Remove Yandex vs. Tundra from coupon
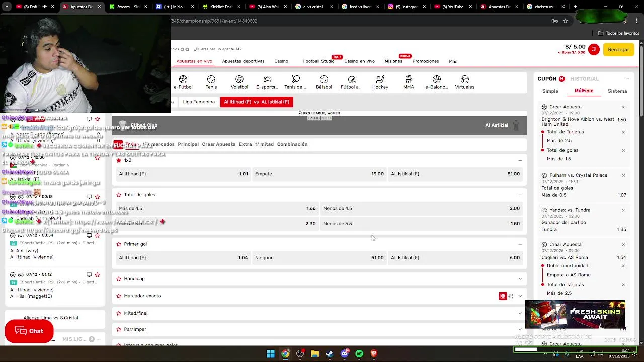Image resolution: width=644 pixels, height=362 pixels. tap(623, 210)
